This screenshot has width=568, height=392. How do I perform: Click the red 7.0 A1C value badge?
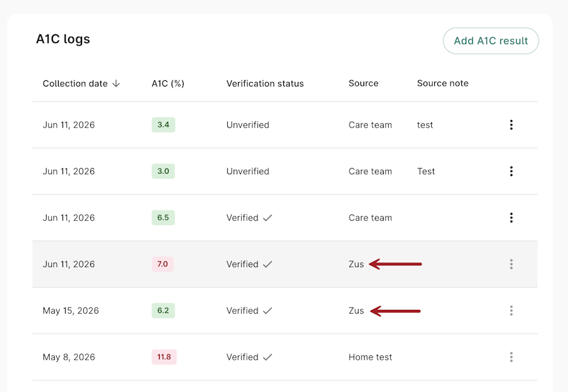(x=162, y=264)
